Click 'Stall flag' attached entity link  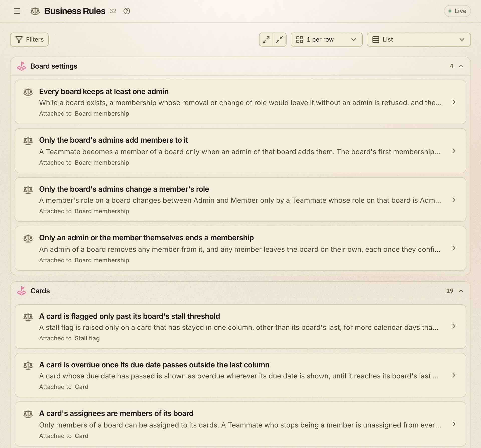(87, 338)
